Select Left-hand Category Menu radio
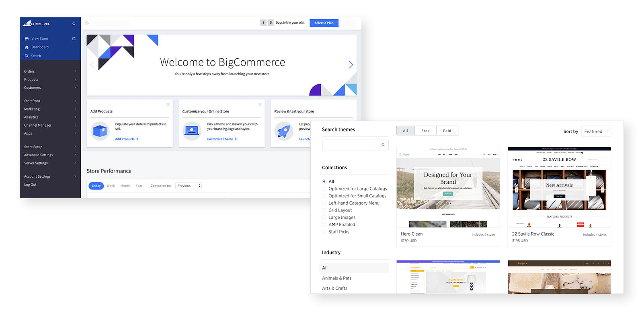 click(x=324, y=203)
